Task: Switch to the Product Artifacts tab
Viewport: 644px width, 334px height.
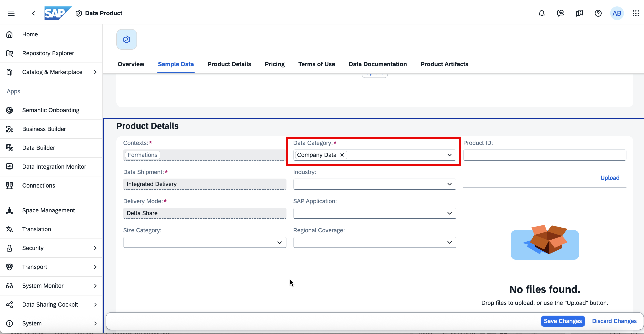Action: [x=444, y=64]
